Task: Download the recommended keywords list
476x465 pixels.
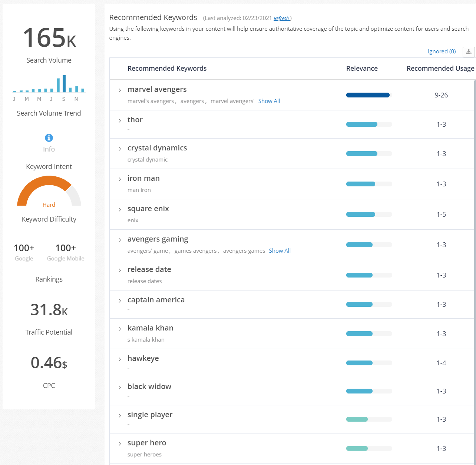Action: click(469, 52)
